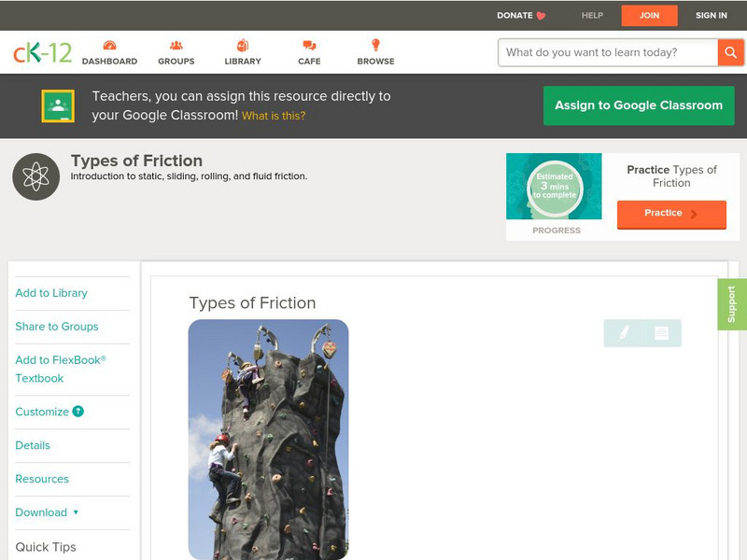Click Assign to Google Classroom button
Image resolution: width=747 pixels, height=560 pixels.
click(639, 105)
